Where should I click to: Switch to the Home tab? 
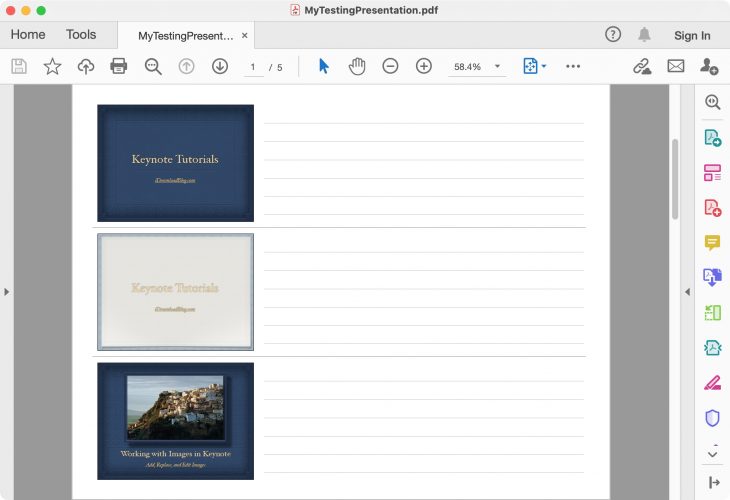[28, 34]
